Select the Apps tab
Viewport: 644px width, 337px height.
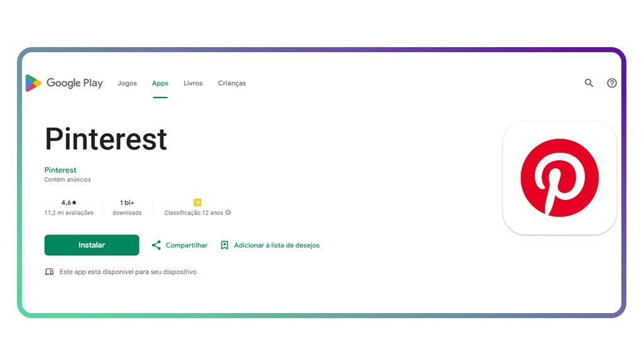coord(160,83)
